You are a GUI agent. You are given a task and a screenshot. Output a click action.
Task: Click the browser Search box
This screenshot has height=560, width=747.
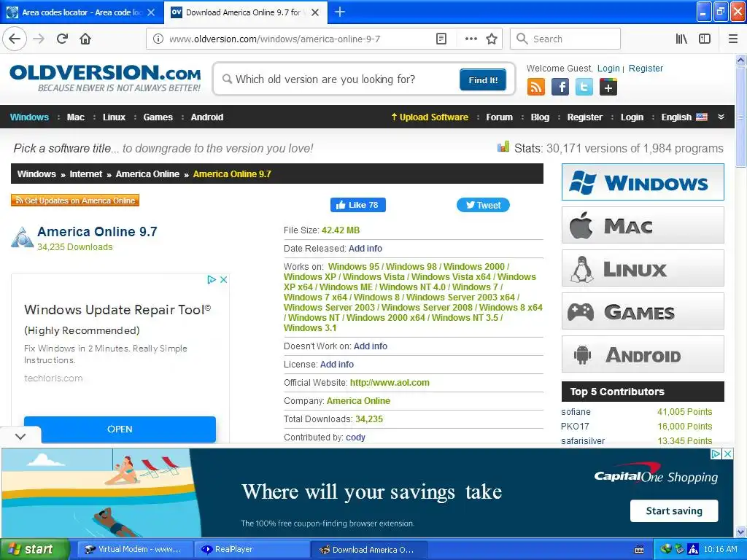pyautogui.click(x=565, y=39)
